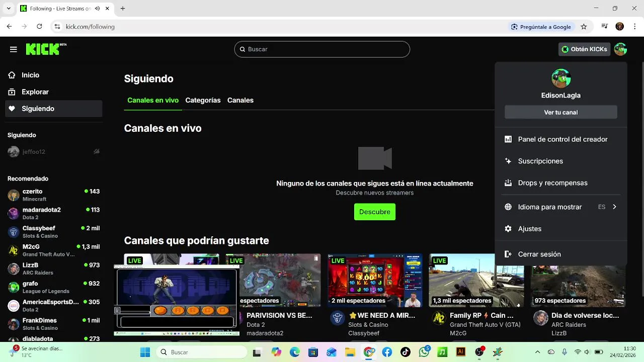The image size is (644, 362).
Task: Open AmericaEsportsD... recommended channel
Action: click(x=54, y=306)
